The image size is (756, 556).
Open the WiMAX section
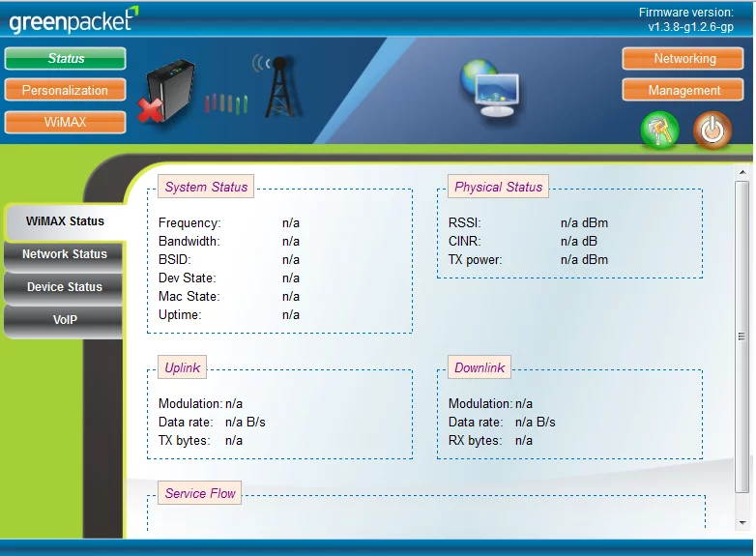tap(66, 122)
